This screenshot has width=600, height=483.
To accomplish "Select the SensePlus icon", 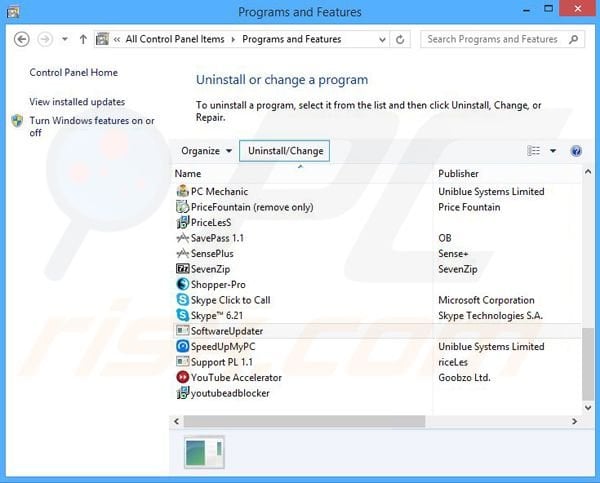I will (x=183, y=253).
